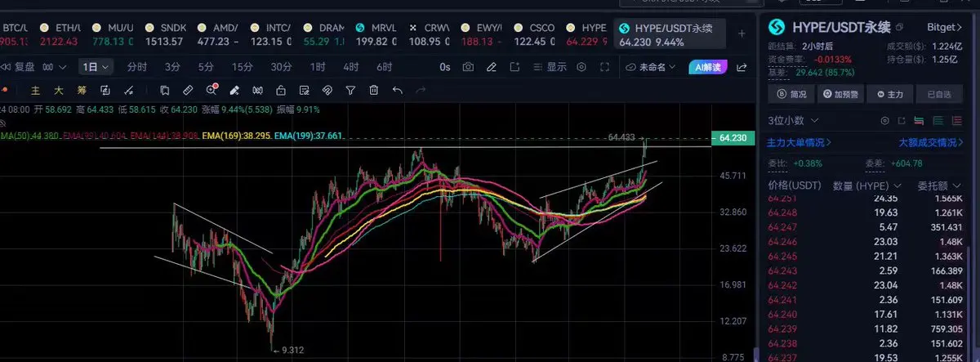Viewport: 980px width, 362px height.
Task: Choose the 6时 interval
Action: [384, 67]
